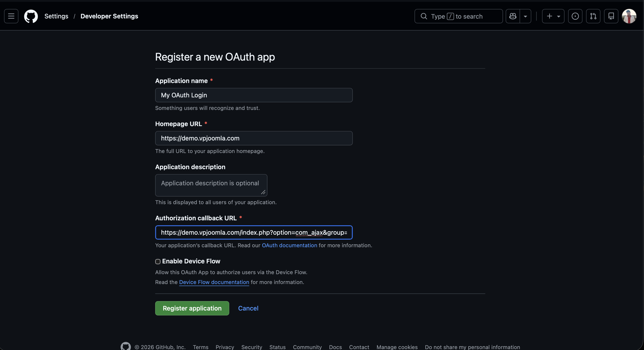Edit the Homepage URL field
Viewport: 644px width, 350px height.
click(254, 138)
